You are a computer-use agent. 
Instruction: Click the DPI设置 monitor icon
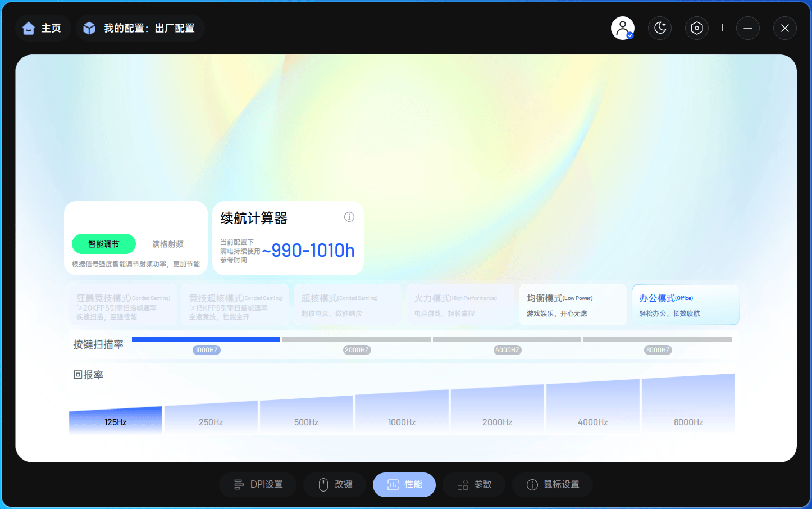coord(238,484)
